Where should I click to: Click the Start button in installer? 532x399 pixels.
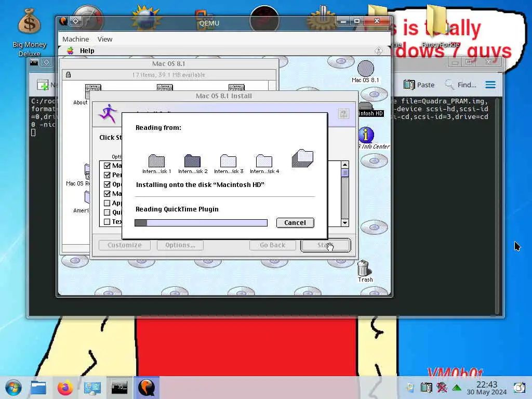[325, 245]
